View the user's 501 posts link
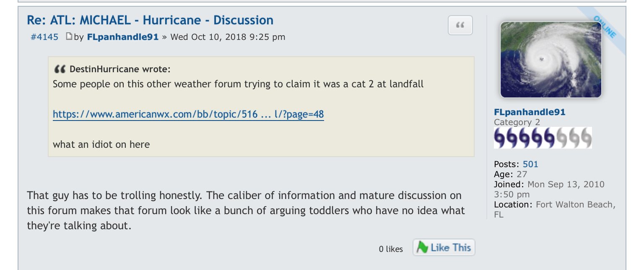Screen dimensions: 644x270 530,164
